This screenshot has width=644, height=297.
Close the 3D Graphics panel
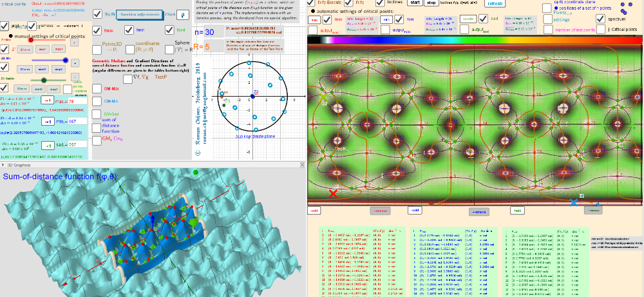tap(302, 165)
